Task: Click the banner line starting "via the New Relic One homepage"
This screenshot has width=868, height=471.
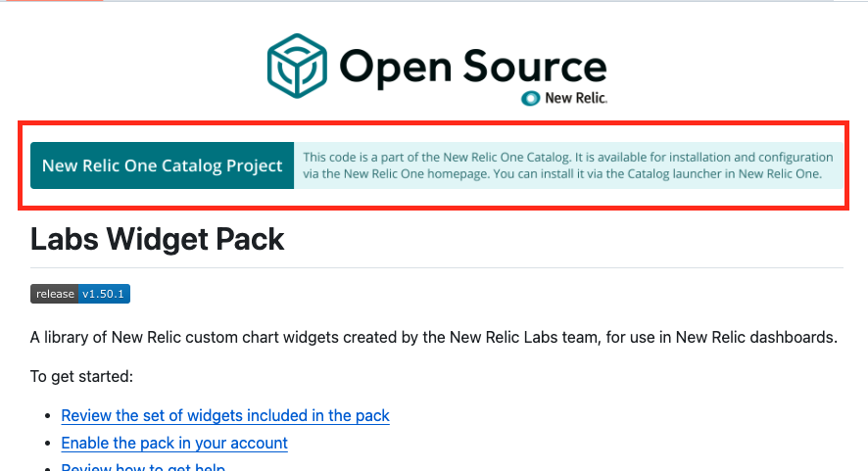Action: (562, 173)
